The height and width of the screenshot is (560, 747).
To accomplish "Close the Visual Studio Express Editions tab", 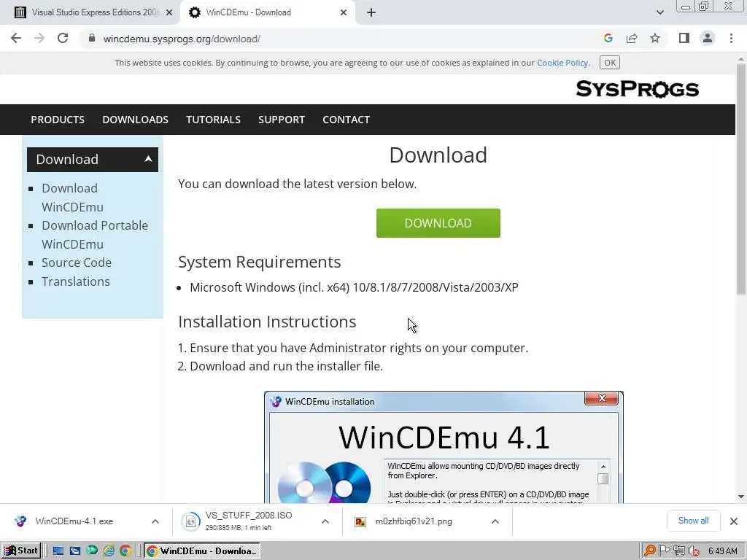I will (169, 13).
